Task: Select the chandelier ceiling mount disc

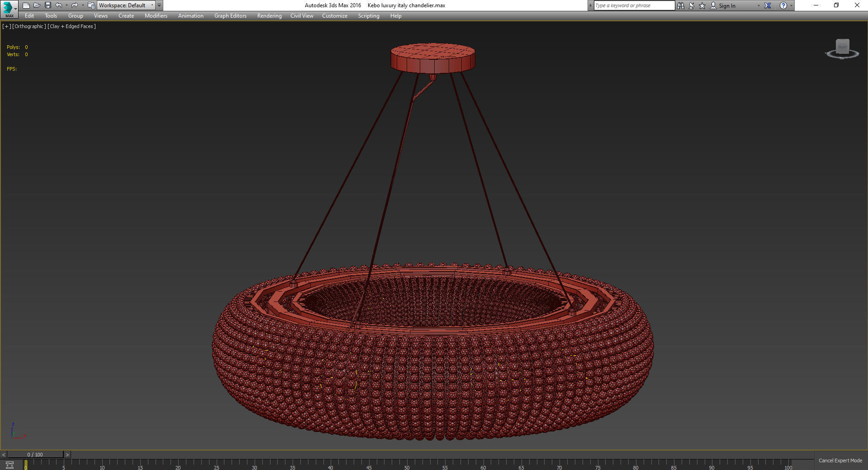Action: 433,58
